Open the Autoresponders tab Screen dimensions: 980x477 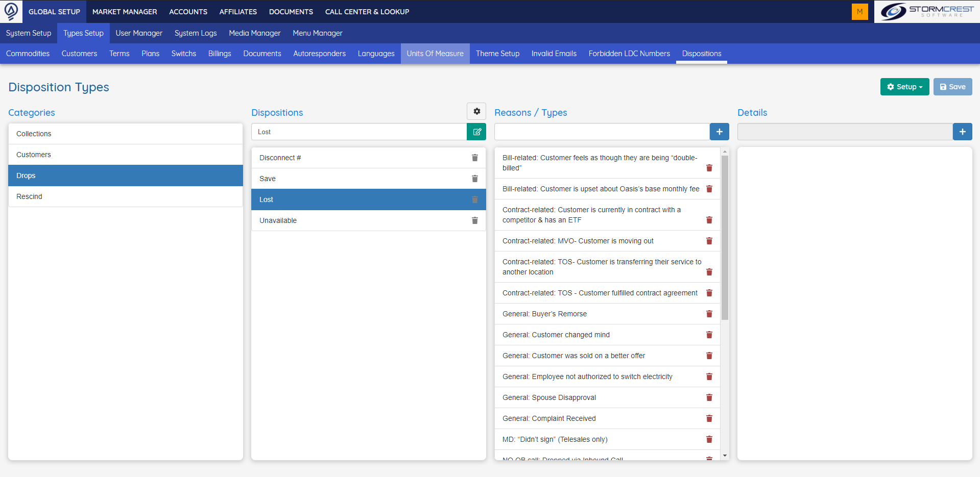[319, 54]
